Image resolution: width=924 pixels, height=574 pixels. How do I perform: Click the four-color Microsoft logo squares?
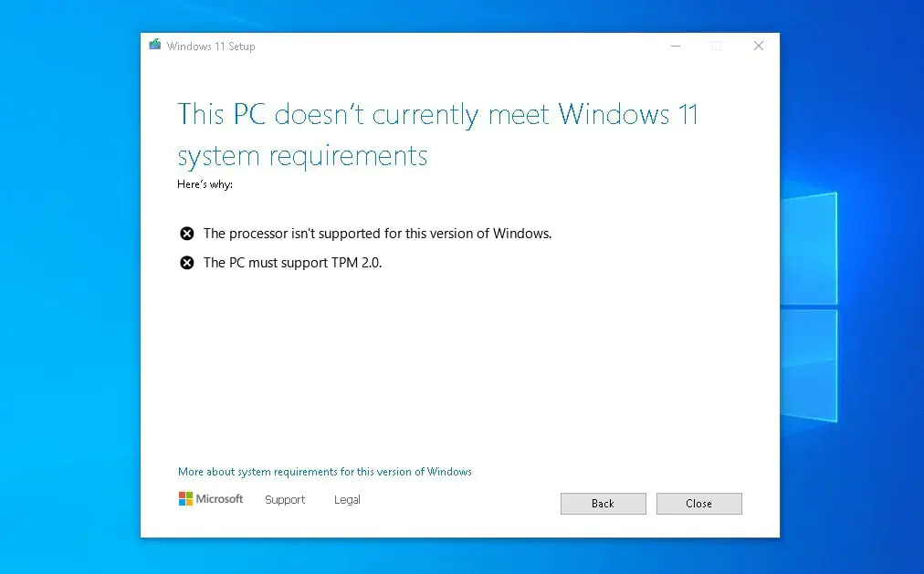185,498
